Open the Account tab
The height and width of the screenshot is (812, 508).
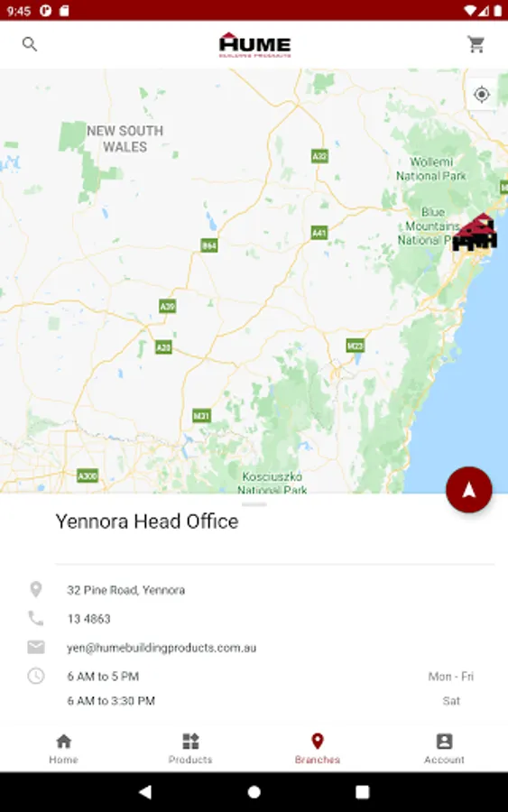click(x=444, y=749)
